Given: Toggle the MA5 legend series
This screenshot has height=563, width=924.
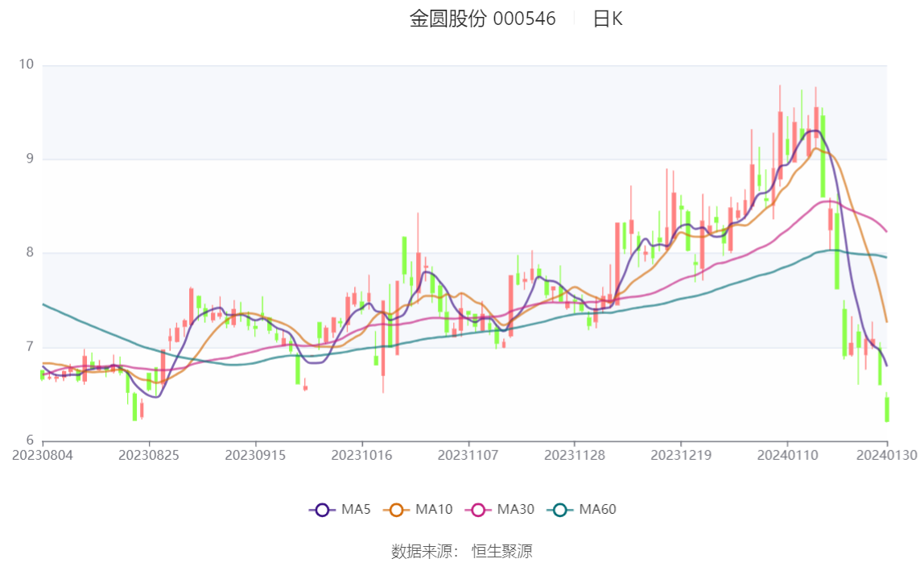Looking at the screenshot, I should click(x=340, y=509).
